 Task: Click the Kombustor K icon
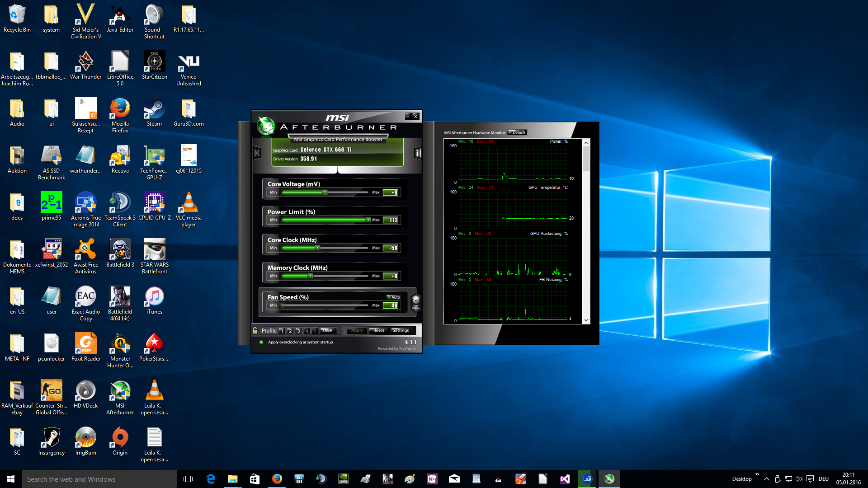pyautogui.click(x=257, y=153)
